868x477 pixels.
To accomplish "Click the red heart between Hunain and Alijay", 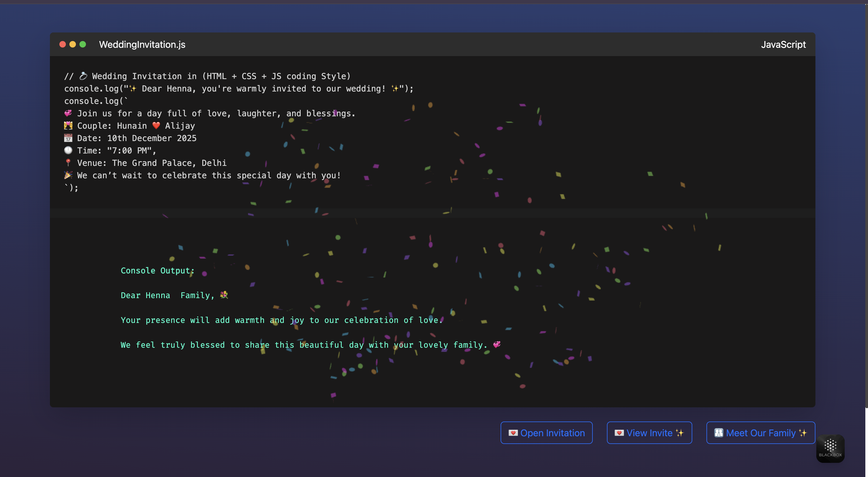I will [156, 126].
